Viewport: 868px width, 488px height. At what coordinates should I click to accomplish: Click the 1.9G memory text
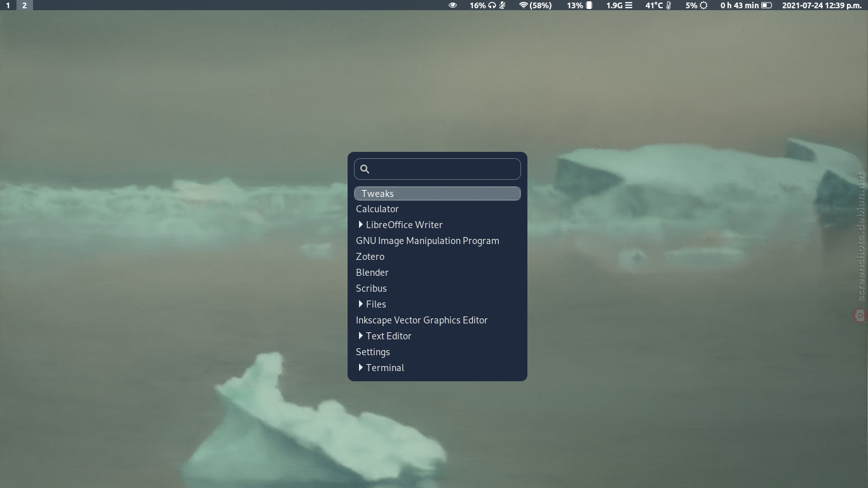(x=614, y=5)
